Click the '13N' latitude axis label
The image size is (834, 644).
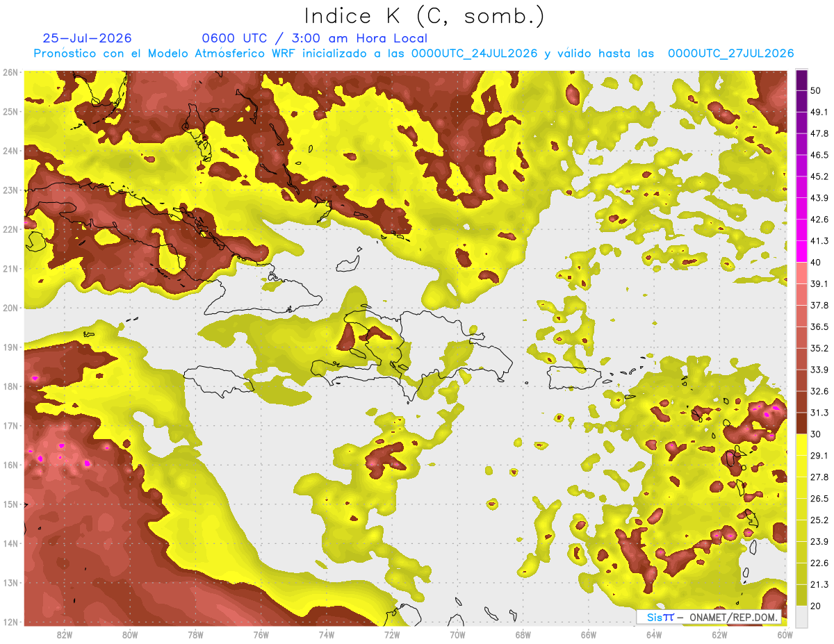tap(10, 582)
